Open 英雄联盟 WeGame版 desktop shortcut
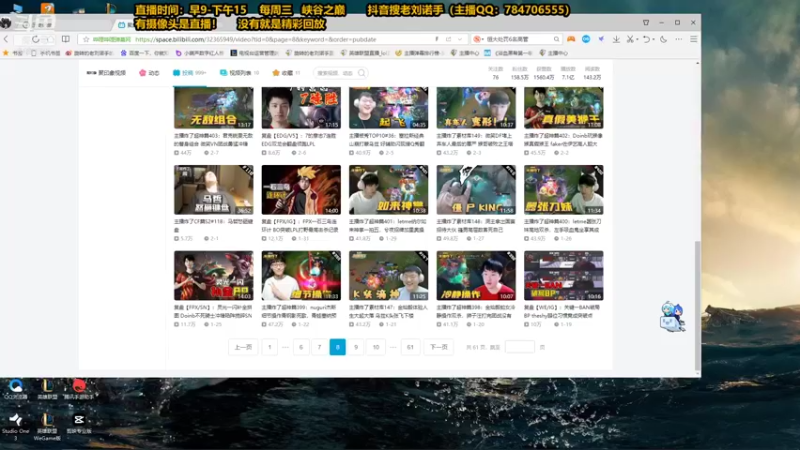This screenshot has height=450, width=800. click(47, 426)
